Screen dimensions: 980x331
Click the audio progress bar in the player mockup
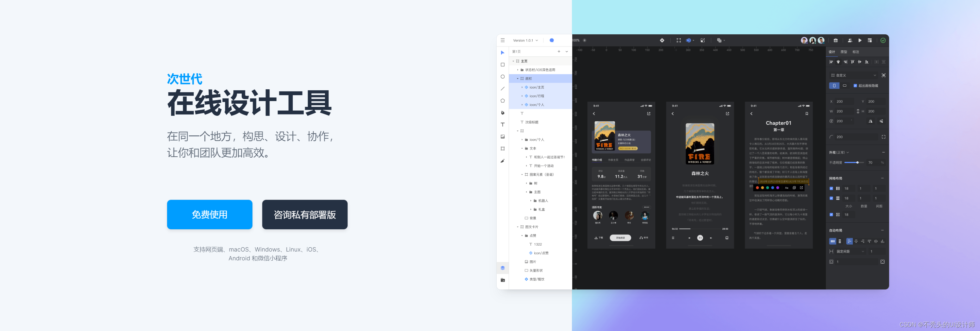point(700,229)
